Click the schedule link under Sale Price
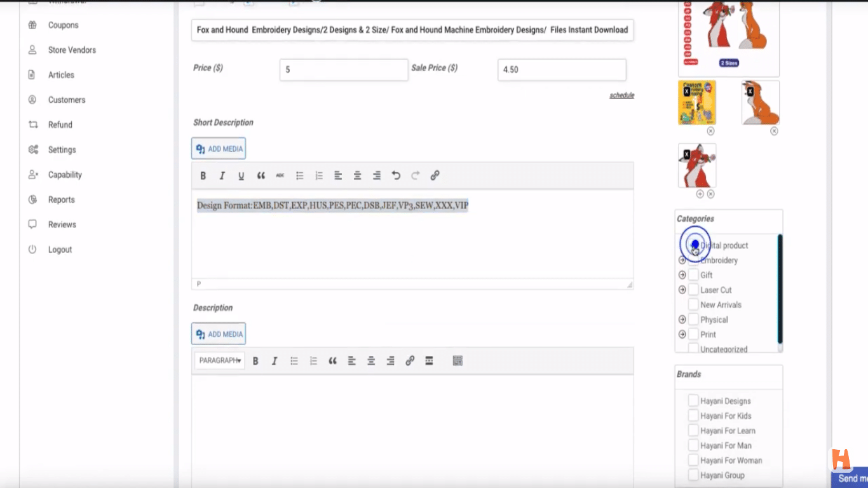868x488 pixels. point(621,95)
